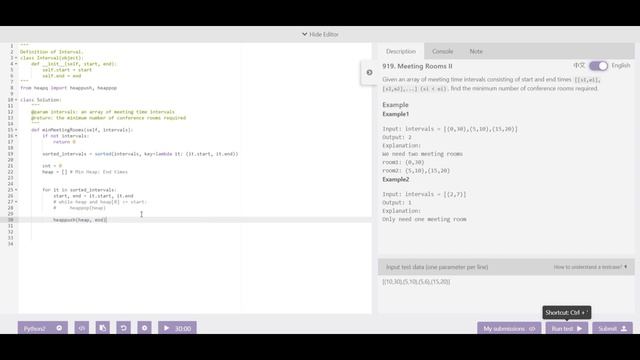The height and width of the screenshot is (360, 640).
Task: Submit the solution
Action: (x=613, y=328)
